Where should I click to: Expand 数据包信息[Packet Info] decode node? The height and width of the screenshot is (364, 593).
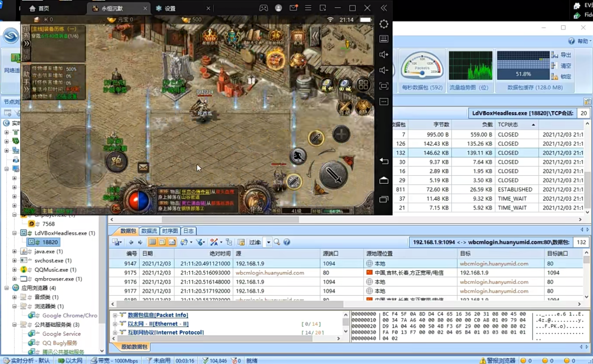[x=115, y=315]
